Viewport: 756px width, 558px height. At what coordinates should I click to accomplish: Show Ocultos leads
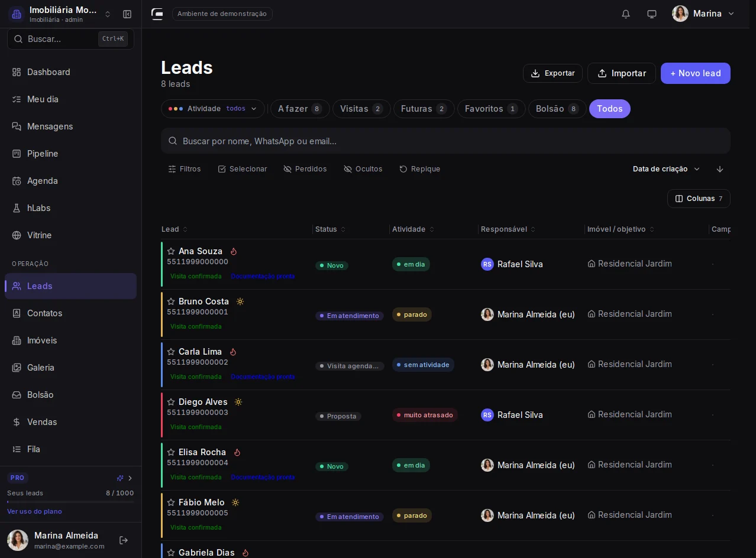(x=363, y=169)
